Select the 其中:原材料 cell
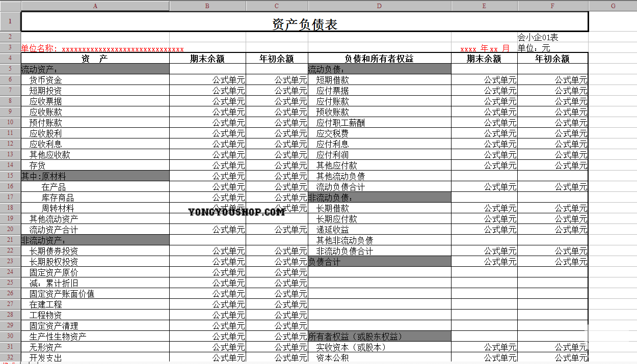Viewport: 637px width, 364px height. pos(95,176)
